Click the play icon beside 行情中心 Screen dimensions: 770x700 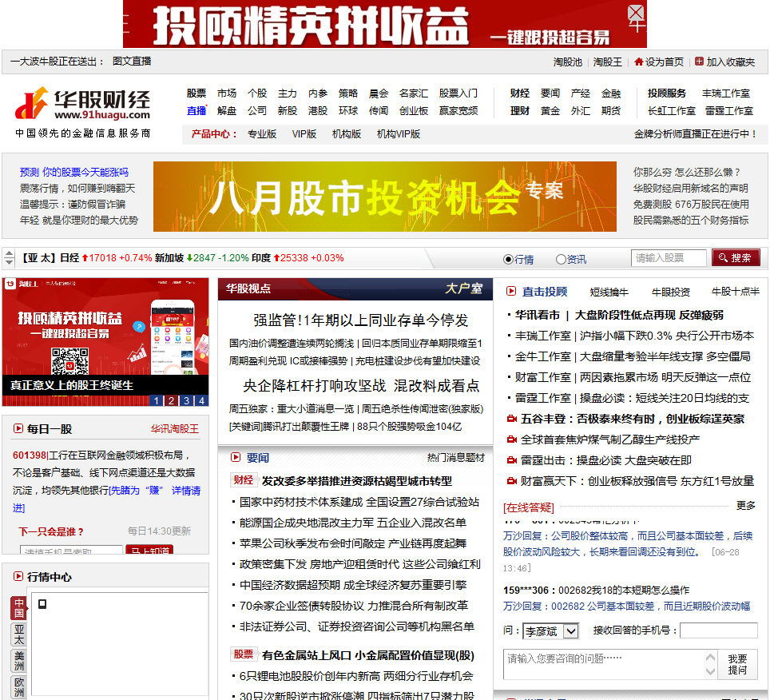(x=18, y=576)
